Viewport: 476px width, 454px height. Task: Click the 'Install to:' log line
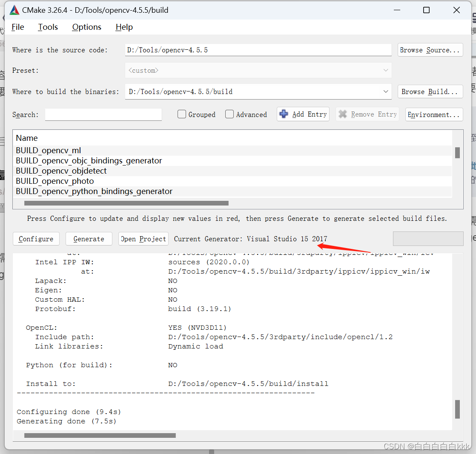[x=177, y=384]
